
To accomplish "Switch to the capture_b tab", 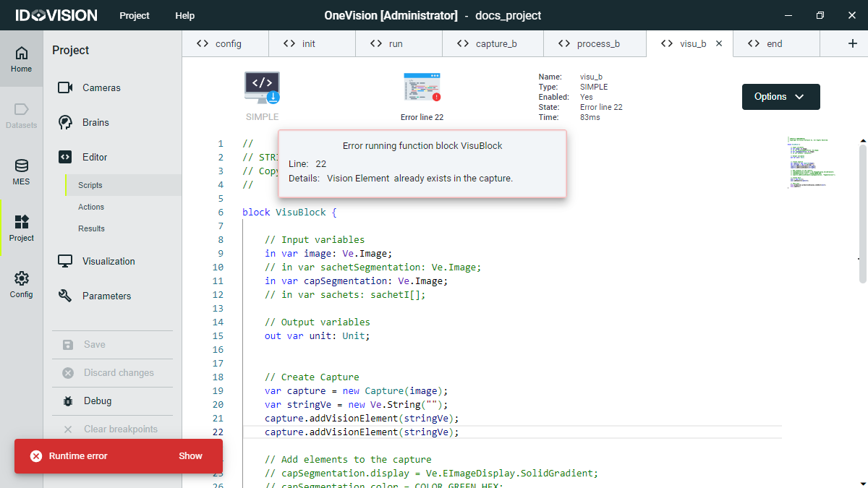I will [x=493, y=43].
